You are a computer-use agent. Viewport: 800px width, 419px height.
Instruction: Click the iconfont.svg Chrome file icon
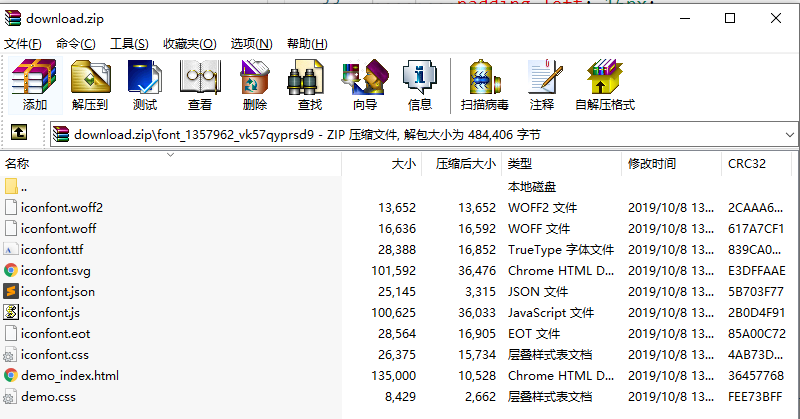[11, 270]
